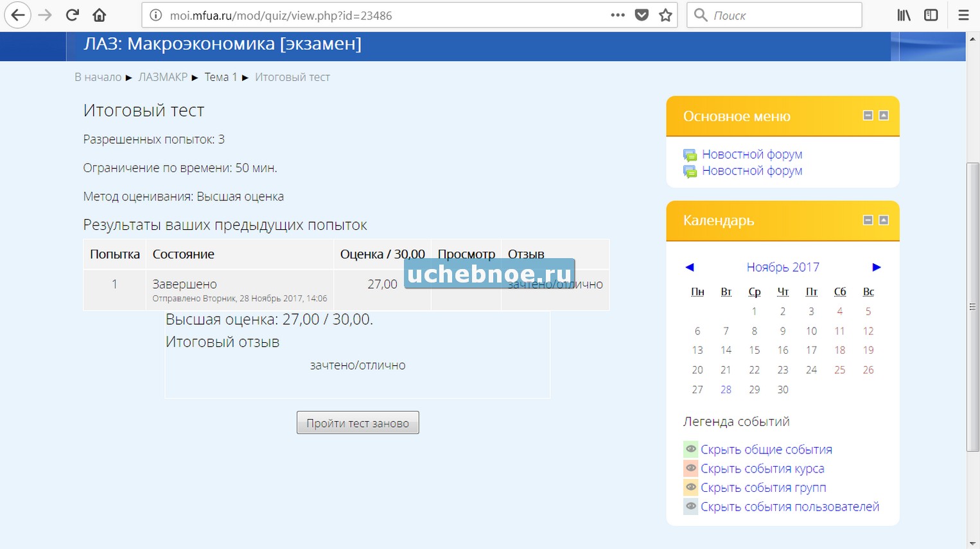This screenshot has height=549, width=980.
Task: Dock the Календарь block
Action: pyautogui.click(x=884, y=220)
